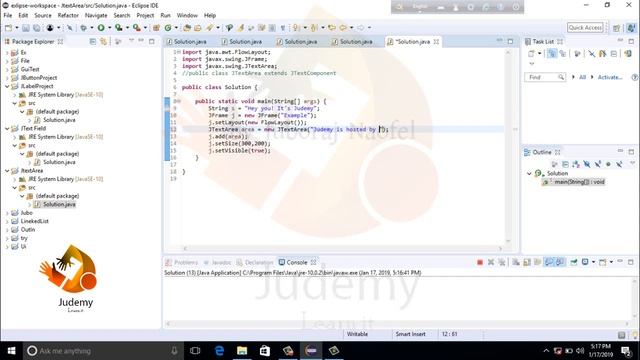This screenshot has width=640, height=360.
Task: Select main(String[]) : void in Outline
Action: pyautogui.click(x=574, y=182)
